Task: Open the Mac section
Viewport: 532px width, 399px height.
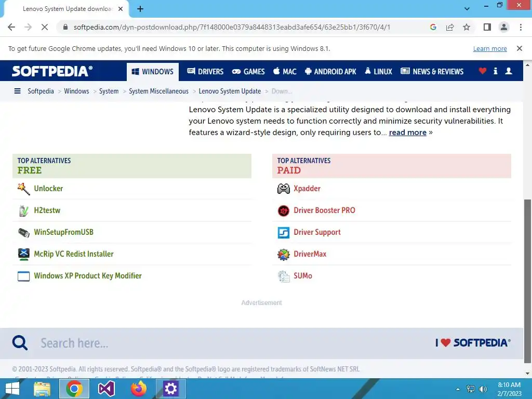Action: (x=285, y=72)
